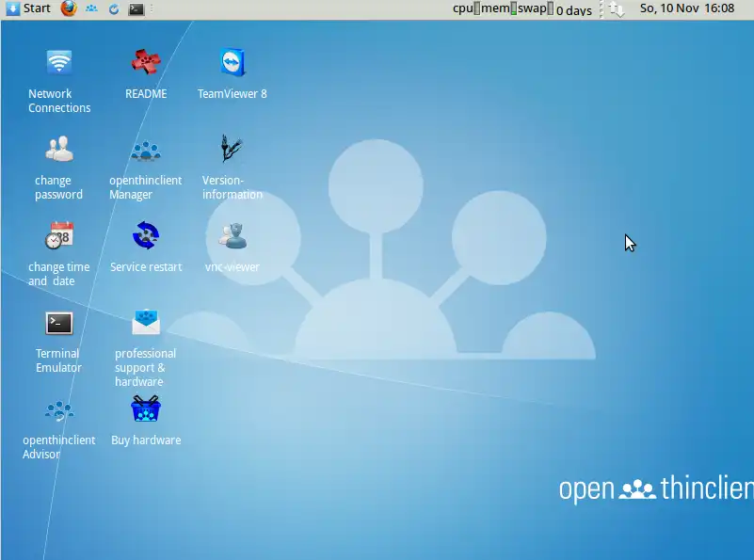This screenshot has height=560, width=754.
Task: Open Network Connections desktop icon
Action: (x=59, y=62)
